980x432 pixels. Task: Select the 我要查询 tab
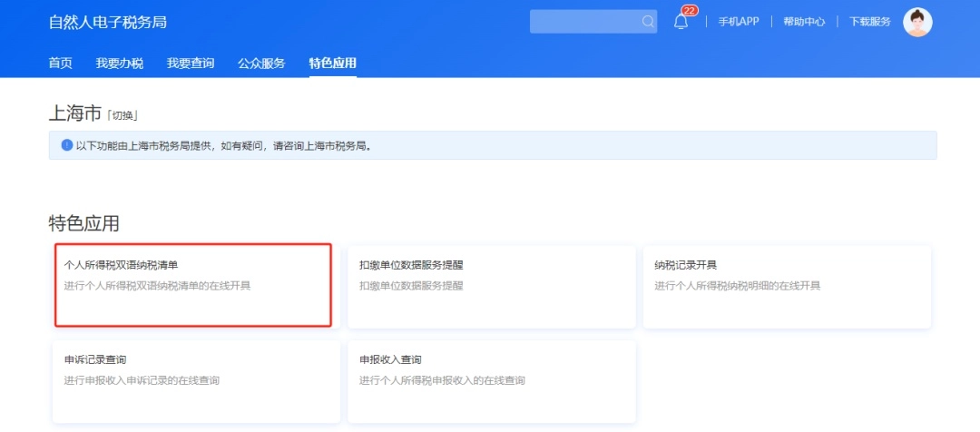point(191,64)
